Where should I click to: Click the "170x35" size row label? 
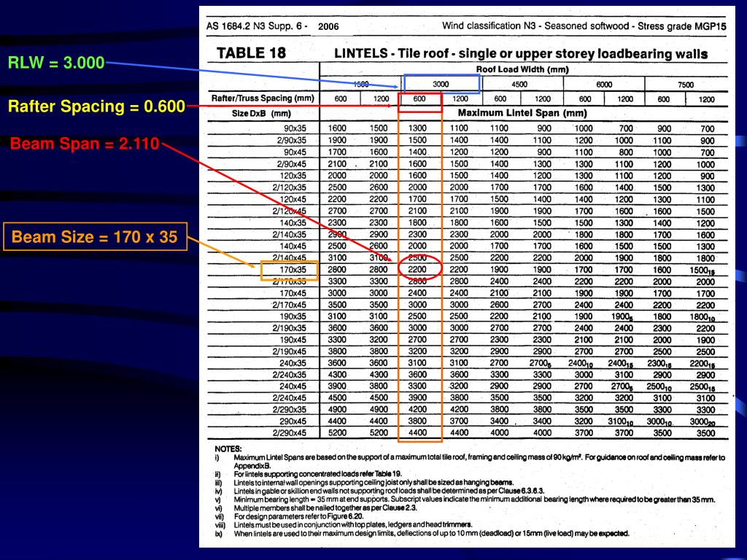click(x=293, y=270)
